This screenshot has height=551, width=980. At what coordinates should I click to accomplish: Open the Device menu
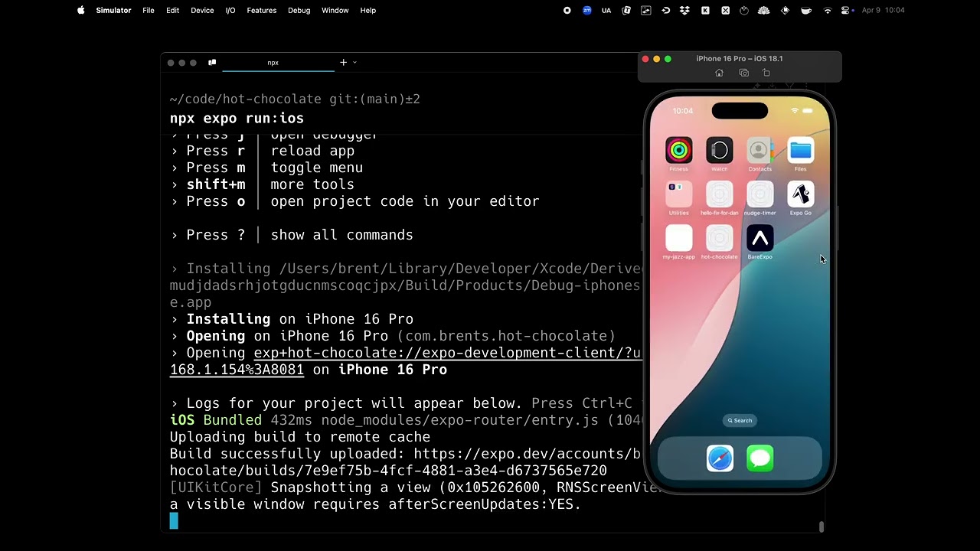click(x=202, y=10)
